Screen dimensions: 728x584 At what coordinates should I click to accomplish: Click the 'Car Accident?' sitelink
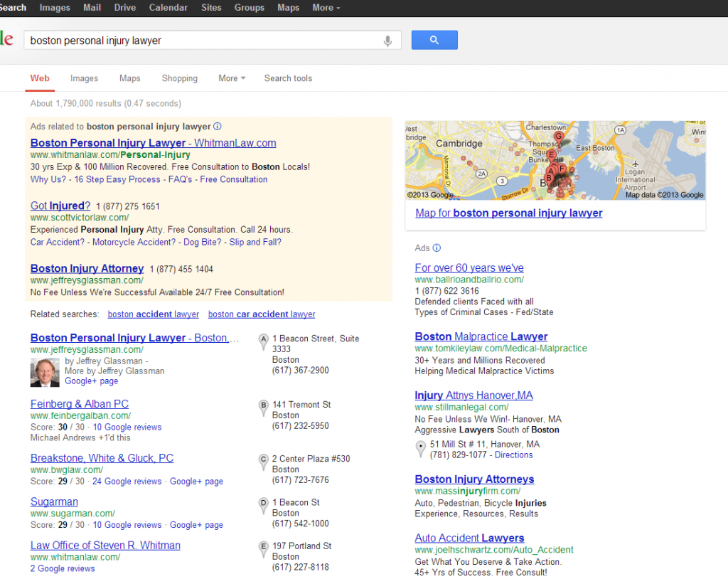[58, 242]
